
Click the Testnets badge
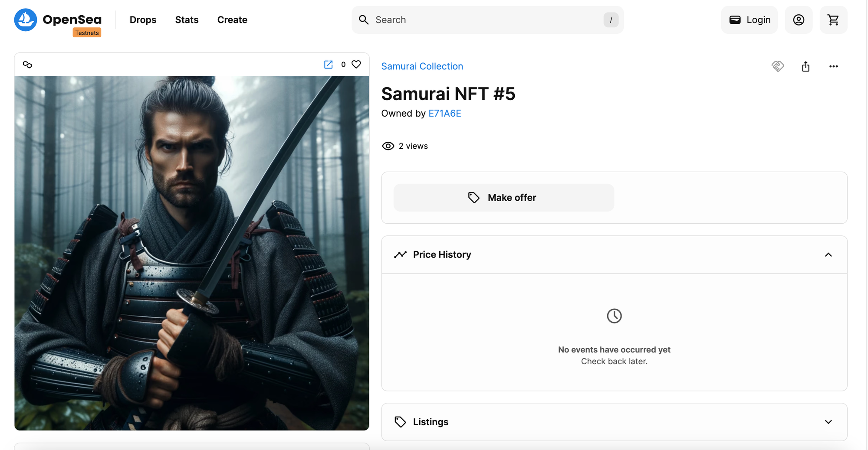click(x=87, y=33)
